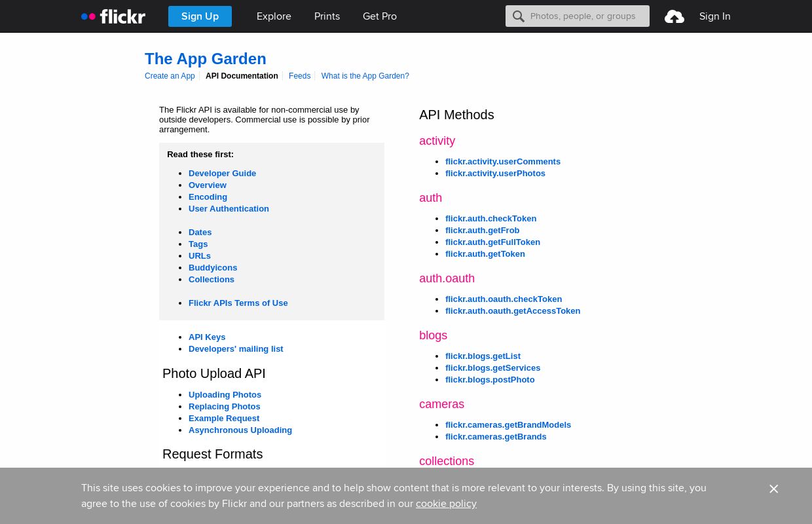Viewport: 812px width, 524px height.
Task: Open the Developers' mailing list link
Action: coord(236,349)
